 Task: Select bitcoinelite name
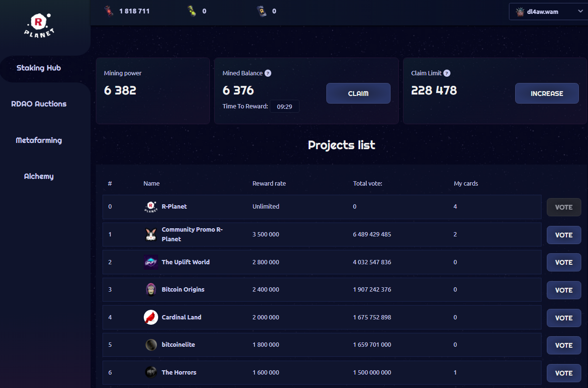coord(178,345)
